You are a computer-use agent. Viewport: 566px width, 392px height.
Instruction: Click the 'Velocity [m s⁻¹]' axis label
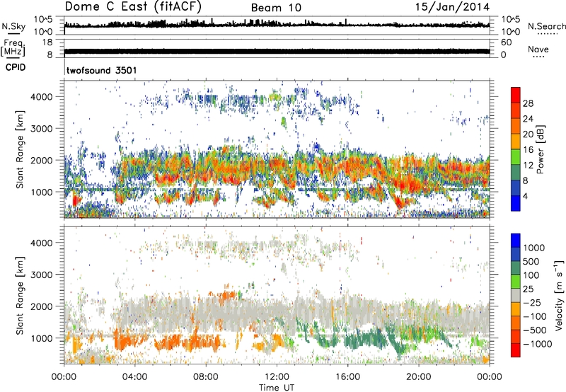click(x=559, y=295)
